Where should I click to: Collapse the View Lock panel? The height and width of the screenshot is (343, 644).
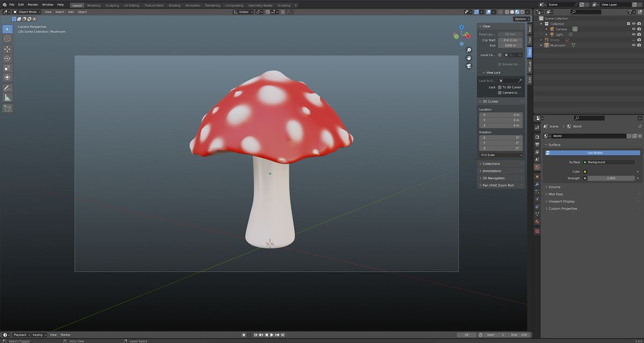point(491,72)
